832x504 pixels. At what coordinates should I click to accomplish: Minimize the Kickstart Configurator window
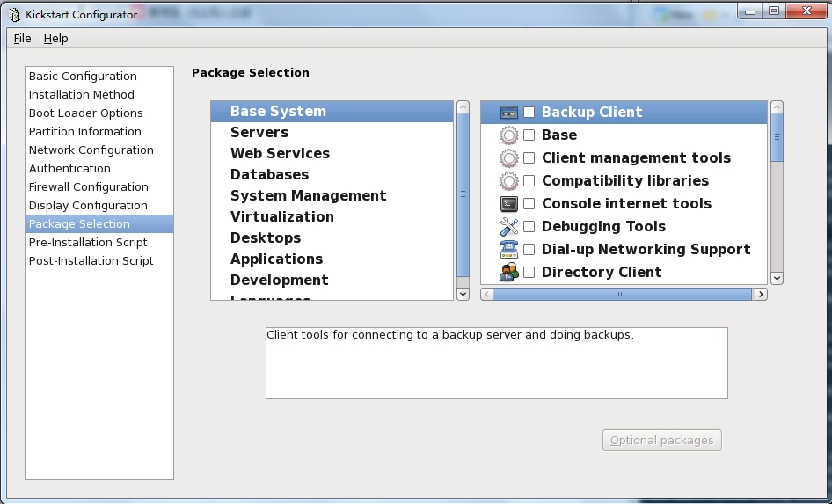click(x=749, y=11)
